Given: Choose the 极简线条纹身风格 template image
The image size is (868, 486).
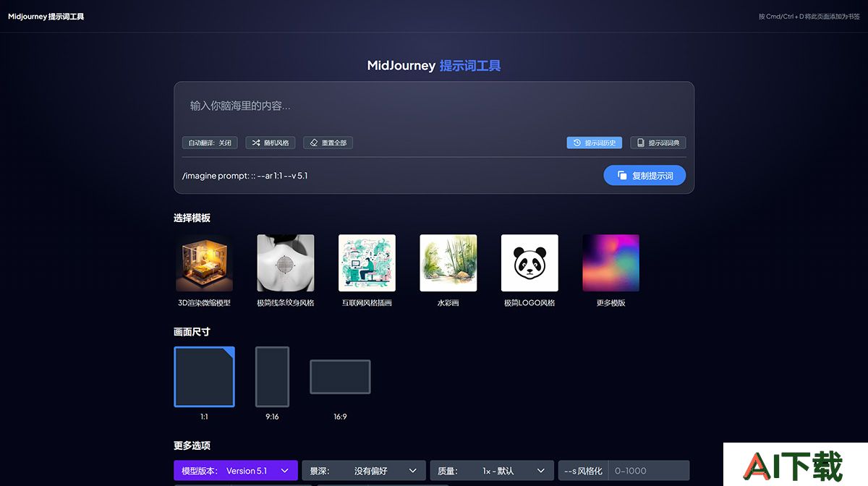Looking at the screenshot, I should coord(286,263).
